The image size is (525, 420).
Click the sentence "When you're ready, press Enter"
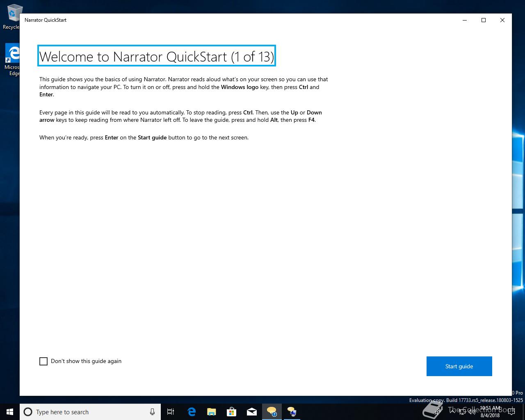(x=144, y=137)
